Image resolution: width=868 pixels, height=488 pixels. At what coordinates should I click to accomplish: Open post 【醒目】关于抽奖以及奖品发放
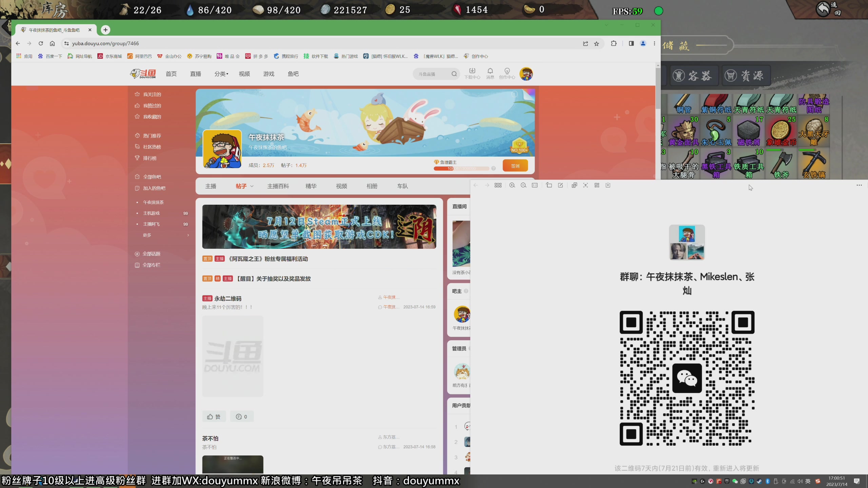[273, 279]
